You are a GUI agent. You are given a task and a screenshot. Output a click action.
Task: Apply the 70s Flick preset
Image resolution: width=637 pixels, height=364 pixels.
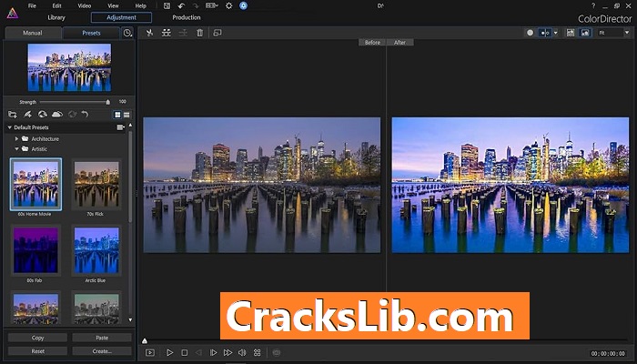point(96,184)
